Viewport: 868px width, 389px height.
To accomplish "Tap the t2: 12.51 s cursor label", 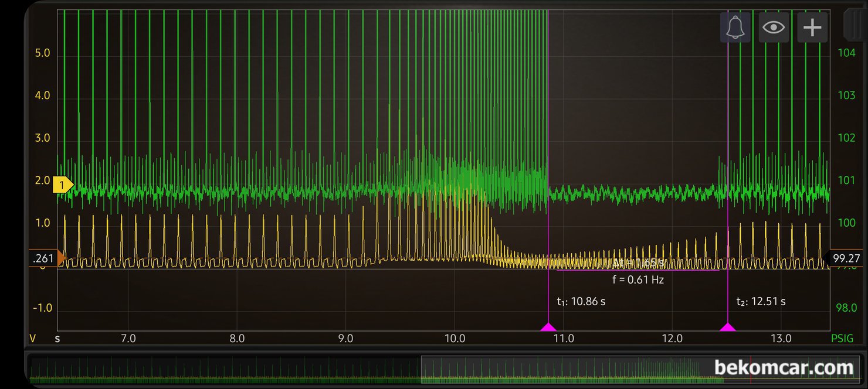I will [x=761, y=302].
